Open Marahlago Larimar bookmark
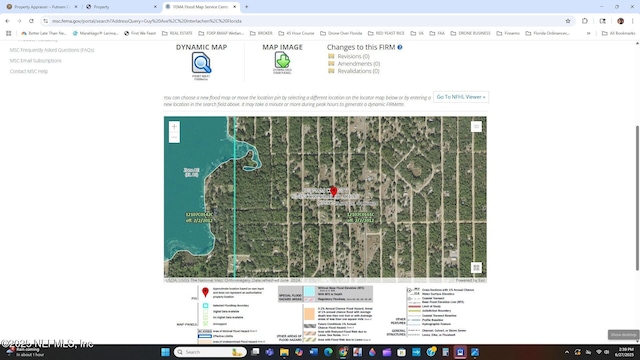 (95, 33)
